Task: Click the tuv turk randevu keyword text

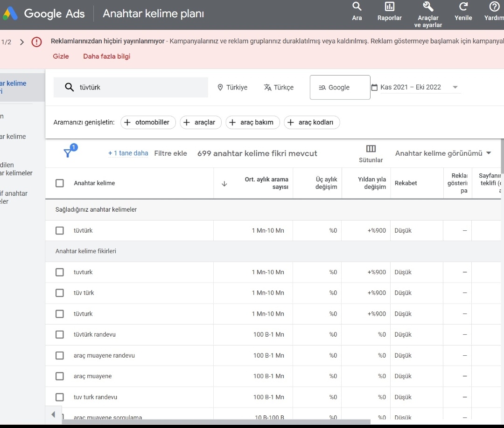Action: (96, 397)
